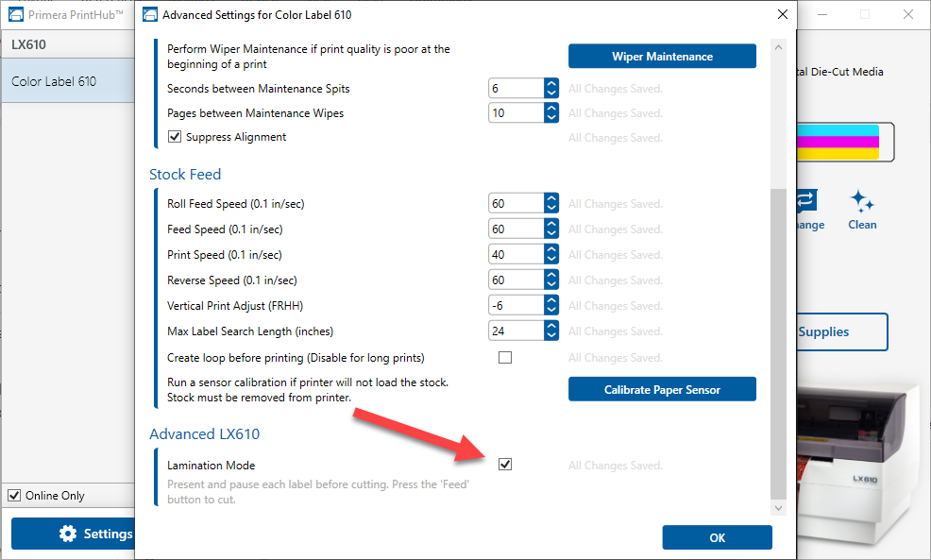Viewport: 931px width, 560px height.
Task: Click the Reverse Speed value field
Action: [x=516, y=280]
